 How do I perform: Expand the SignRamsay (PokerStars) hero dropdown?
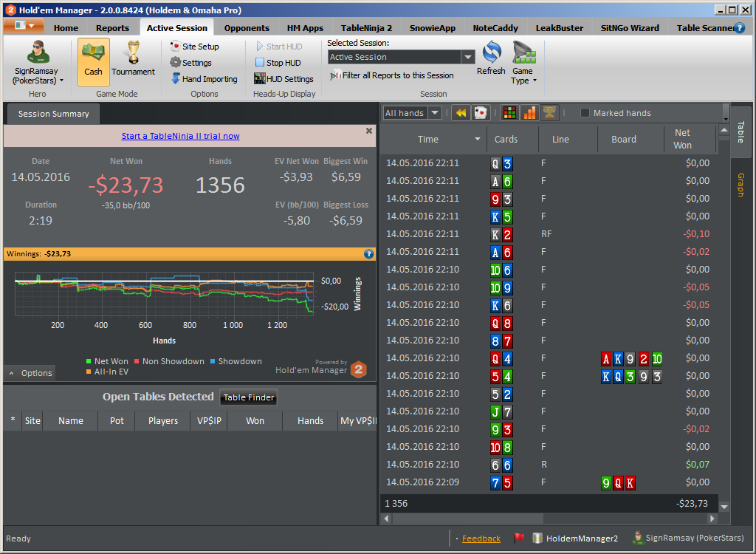click(37, 76)
